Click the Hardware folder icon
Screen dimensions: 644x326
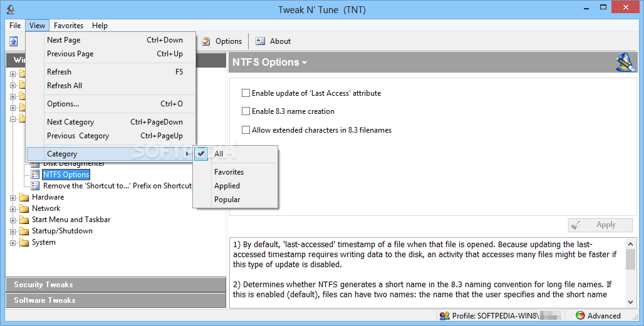pos(24,197)
